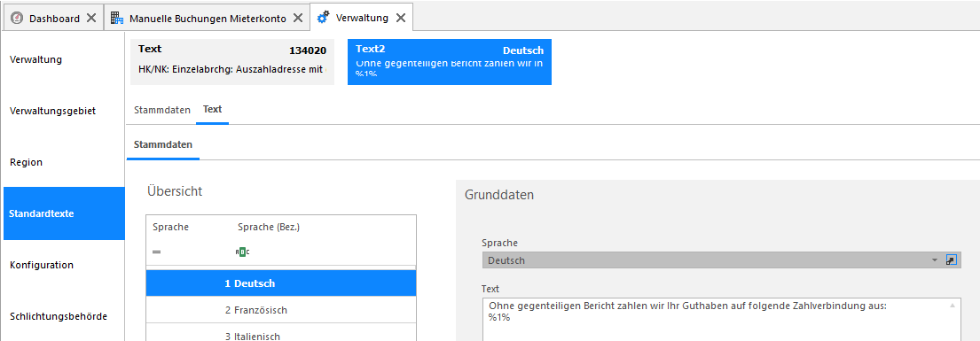Viewport: 980px width, 341px height.
Task: Select the row 2 Französisch
Action: click(x=280, y=310)
